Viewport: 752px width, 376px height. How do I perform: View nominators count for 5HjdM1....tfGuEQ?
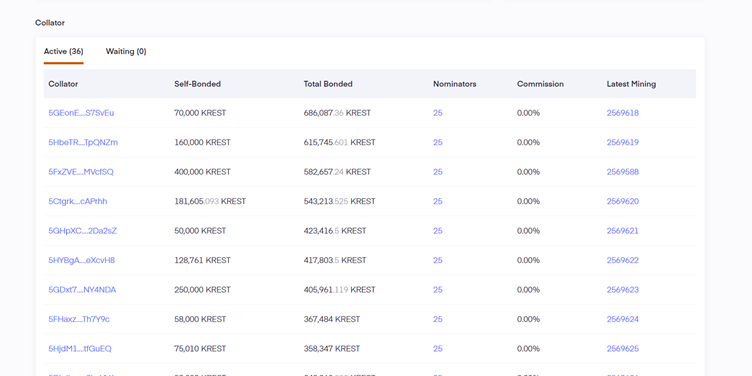click(438, 349)
